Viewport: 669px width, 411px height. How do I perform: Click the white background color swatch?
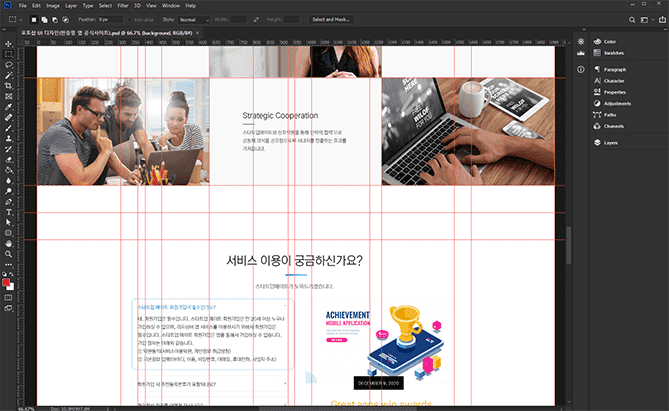11,288
